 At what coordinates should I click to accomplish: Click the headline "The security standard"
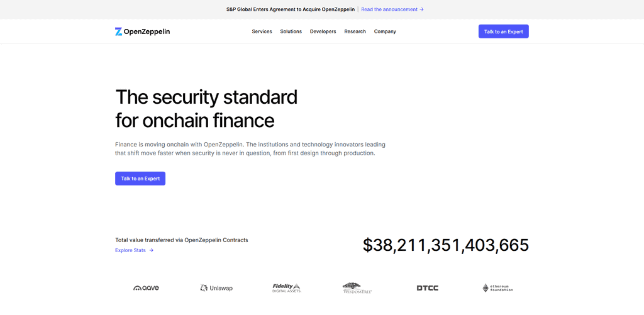206,97
